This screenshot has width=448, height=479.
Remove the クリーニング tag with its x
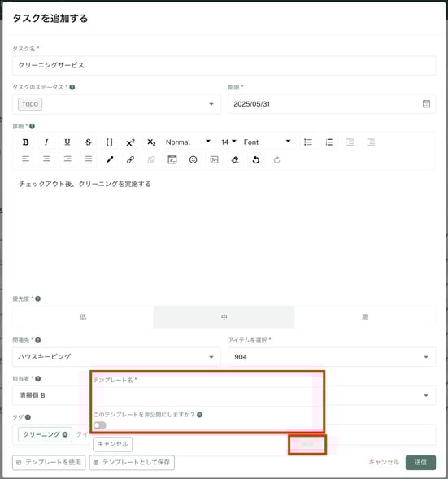coord(65,434)
